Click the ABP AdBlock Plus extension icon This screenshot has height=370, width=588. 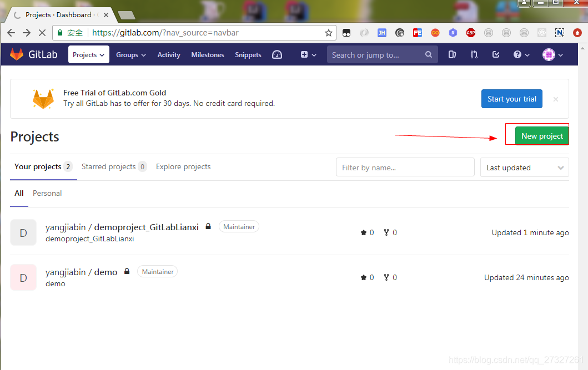click(471, 33)
